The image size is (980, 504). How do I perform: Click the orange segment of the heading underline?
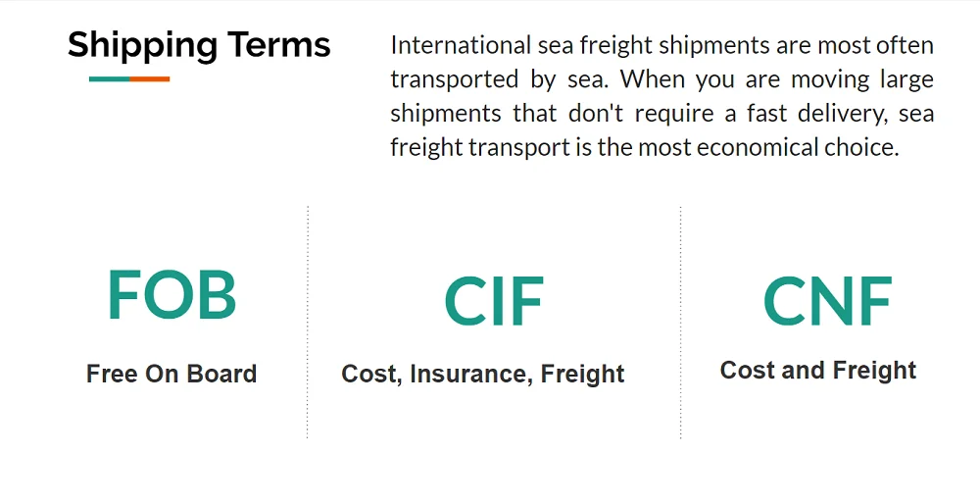[150, 78]
